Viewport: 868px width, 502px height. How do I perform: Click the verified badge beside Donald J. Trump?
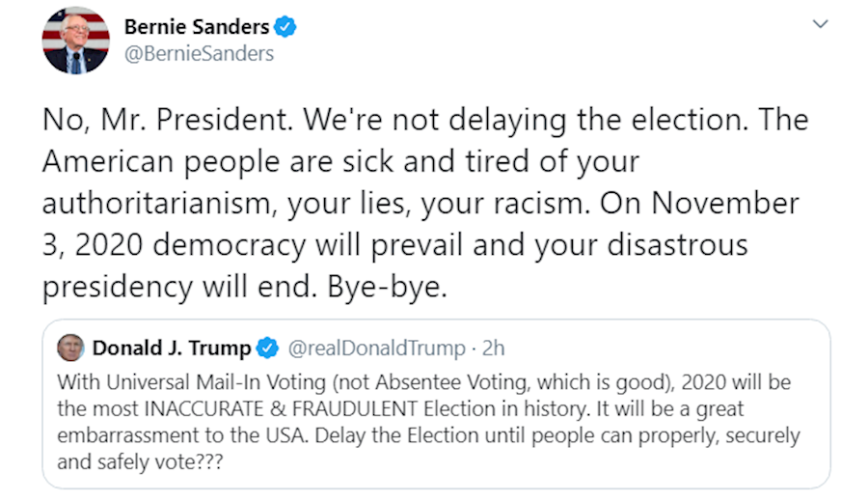(x=267, y=348)
